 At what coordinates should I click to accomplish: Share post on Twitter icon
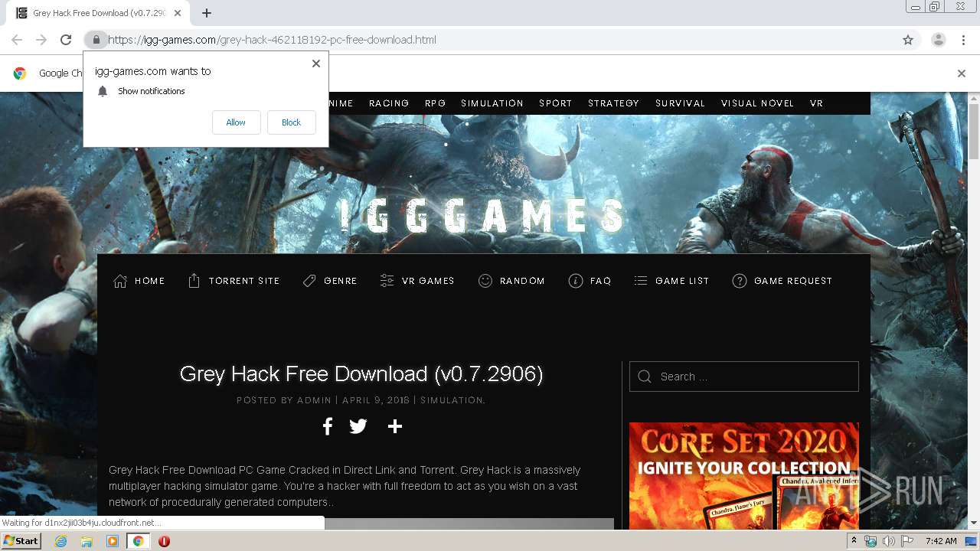click(x=358, y=426)
